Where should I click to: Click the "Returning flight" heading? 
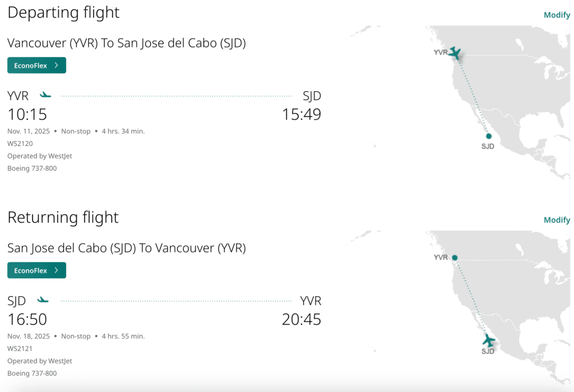coord(63,217)
